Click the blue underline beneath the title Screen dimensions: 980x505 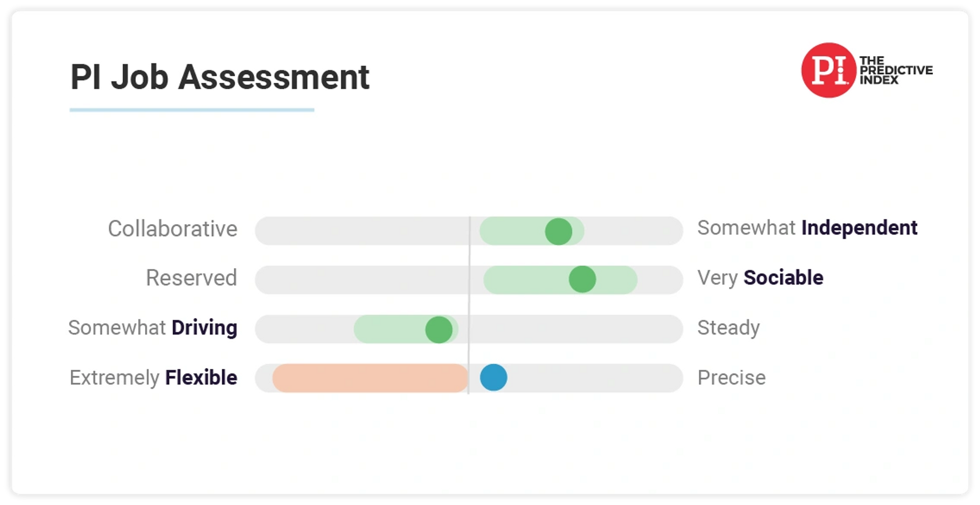coord(192,110)
